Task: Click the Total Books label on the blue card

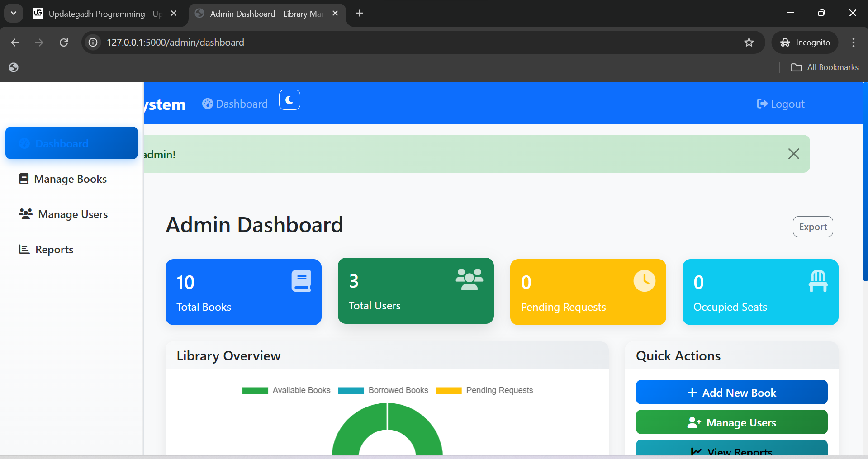Action: coord(204,307)
